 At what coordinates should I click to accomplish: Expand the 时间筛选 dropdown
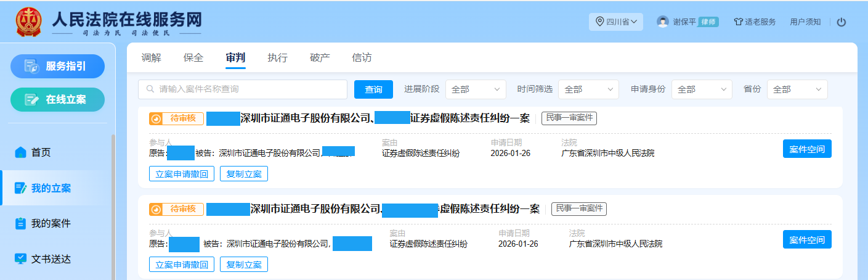(588, 89)
